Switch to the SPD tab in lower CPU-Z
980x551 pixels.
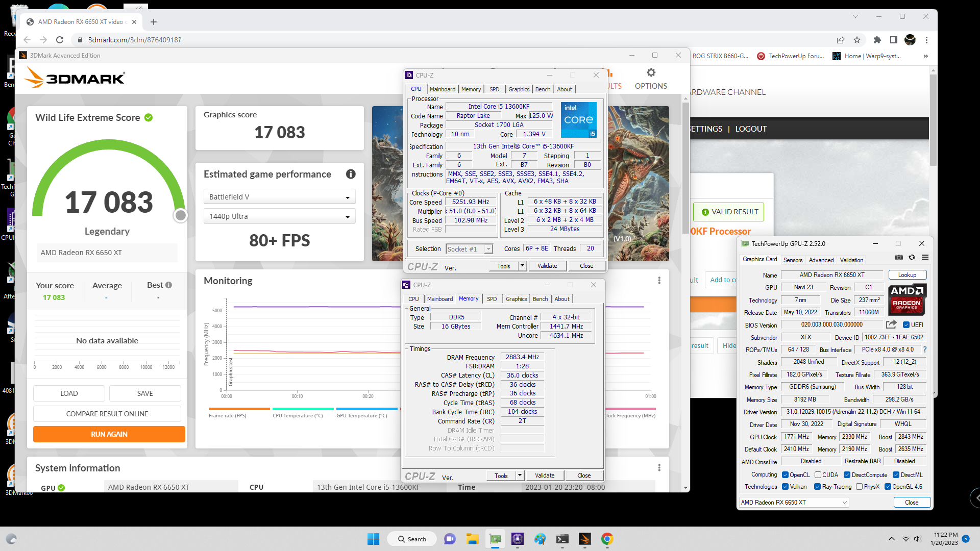click(492, 299)
